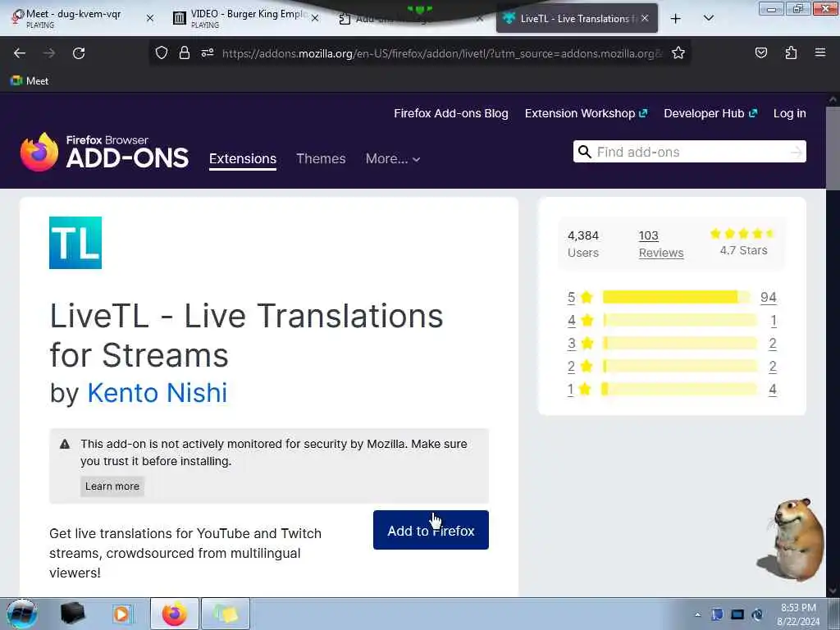Show hidden system tray icons
Image resolution: width=840 pixels, height=630 pixels.
697,614
